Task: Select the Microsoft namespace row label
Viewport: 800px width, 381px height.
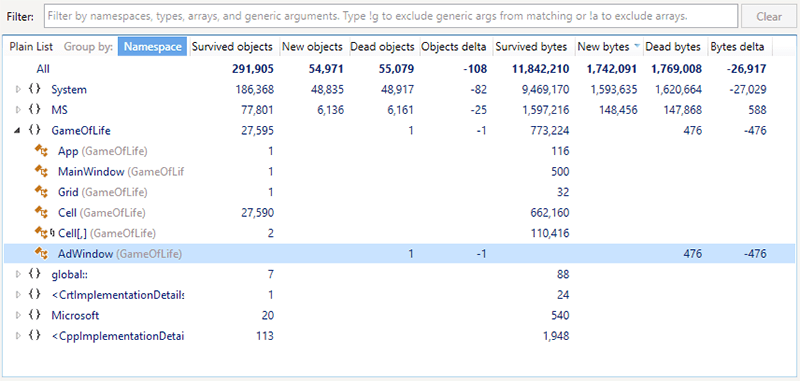Action: [75, 315]
